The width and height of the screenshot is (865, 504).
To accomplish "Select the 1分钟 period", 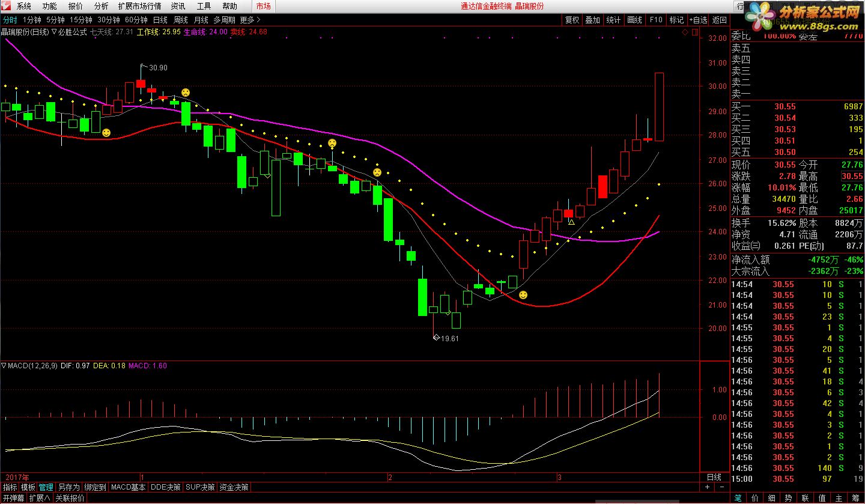I will [x=32, y=20].
